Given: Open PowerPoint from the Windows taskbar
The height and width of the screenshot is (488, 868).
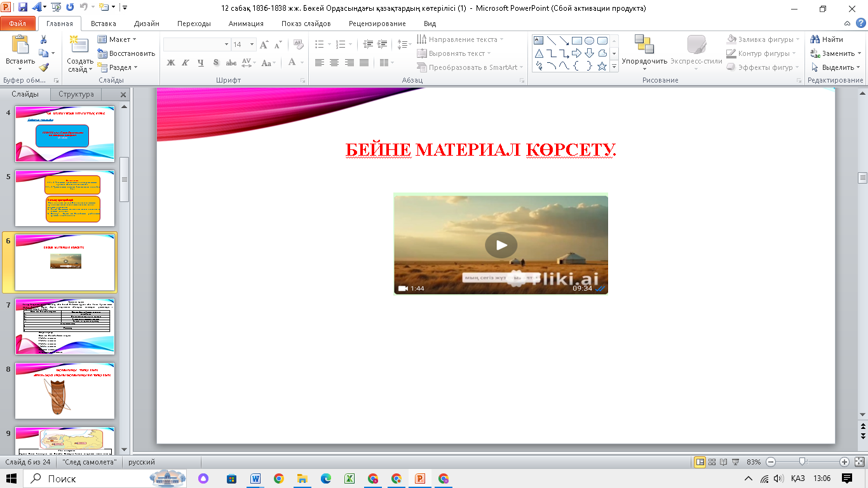Looking at the screenshot, I should (419, 478).
